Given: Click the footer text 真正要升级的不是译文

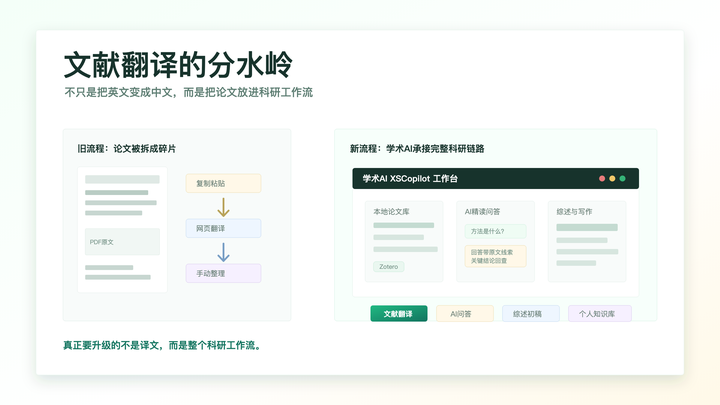Looking at the screenshot, I should tap(111, 345).
